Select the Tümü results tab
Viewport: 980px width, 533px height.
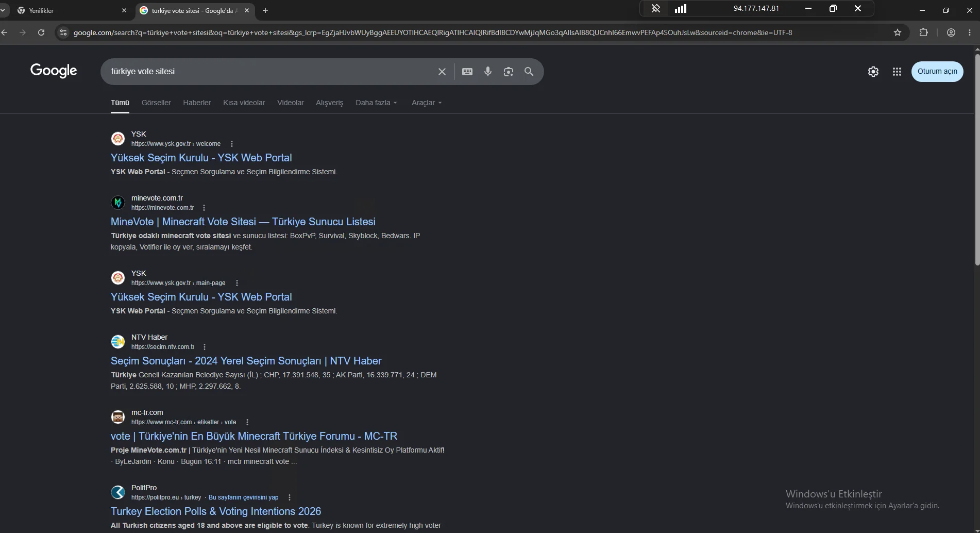coord(120,103)
